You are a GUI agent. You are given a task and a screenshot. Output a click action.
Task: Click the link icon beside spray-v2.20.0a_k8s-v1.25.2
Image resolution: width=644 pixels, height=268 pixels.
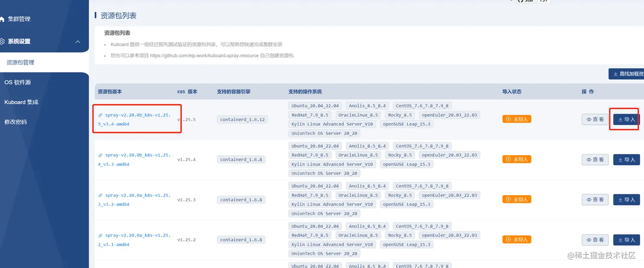point(101,235)
